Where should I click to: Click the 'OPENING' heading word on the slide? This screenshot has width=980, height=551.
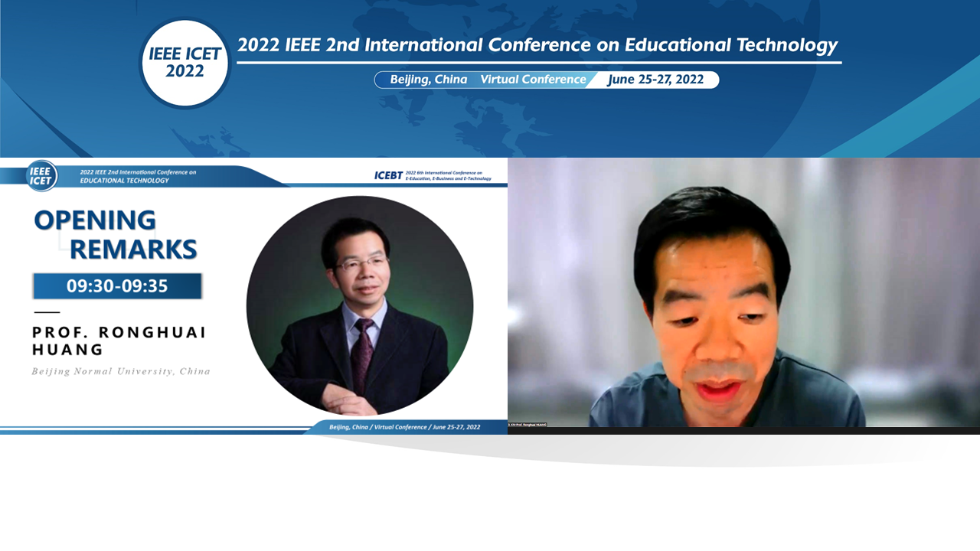point(95,220)
